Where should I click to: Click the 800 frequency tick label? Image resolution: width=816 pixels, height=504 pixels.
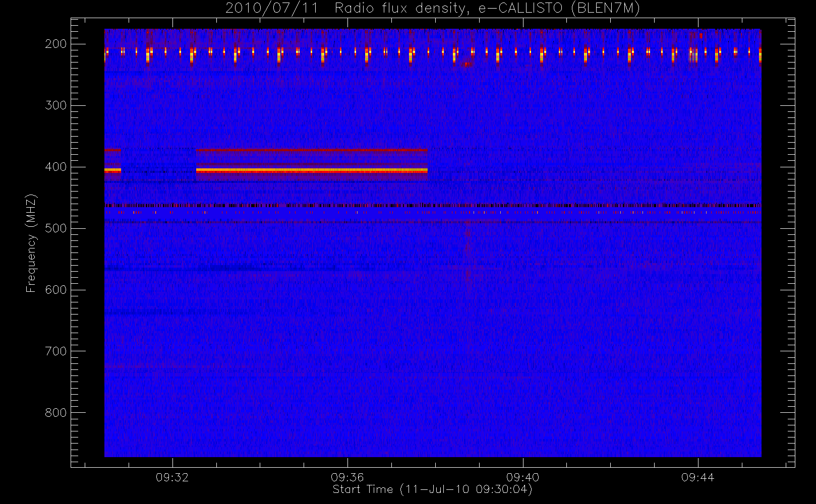coord(55,413)
